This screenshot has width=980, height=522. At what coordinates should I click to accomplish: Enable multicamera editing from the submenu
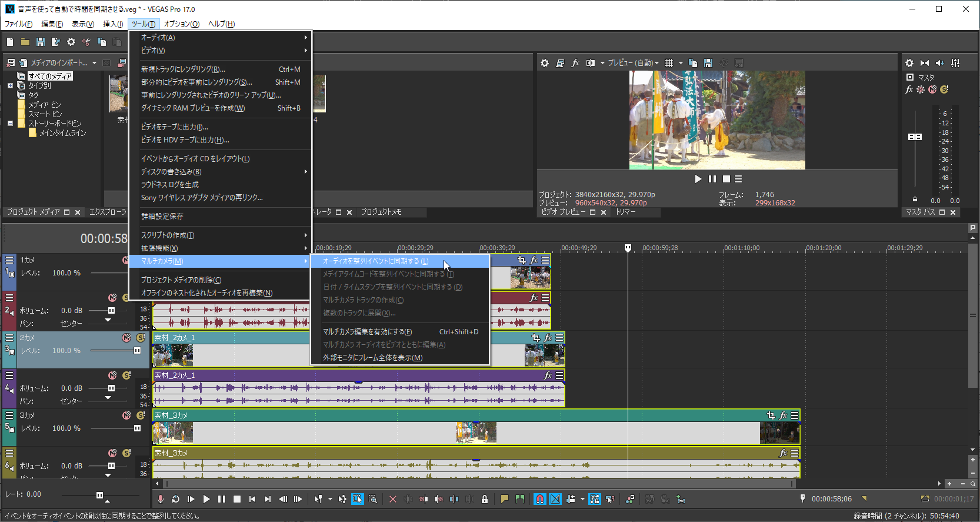(x=400, y=332)
